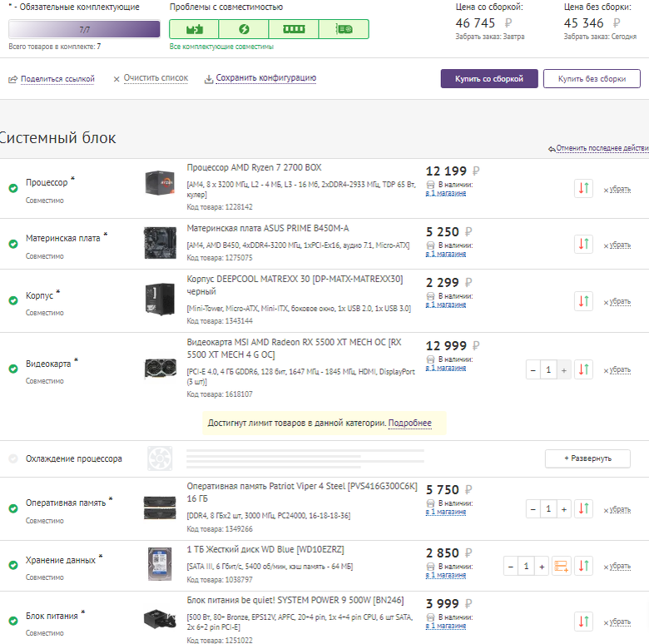
Task: Click the RAM compatibility icon
Action: (x=294, y=29)
